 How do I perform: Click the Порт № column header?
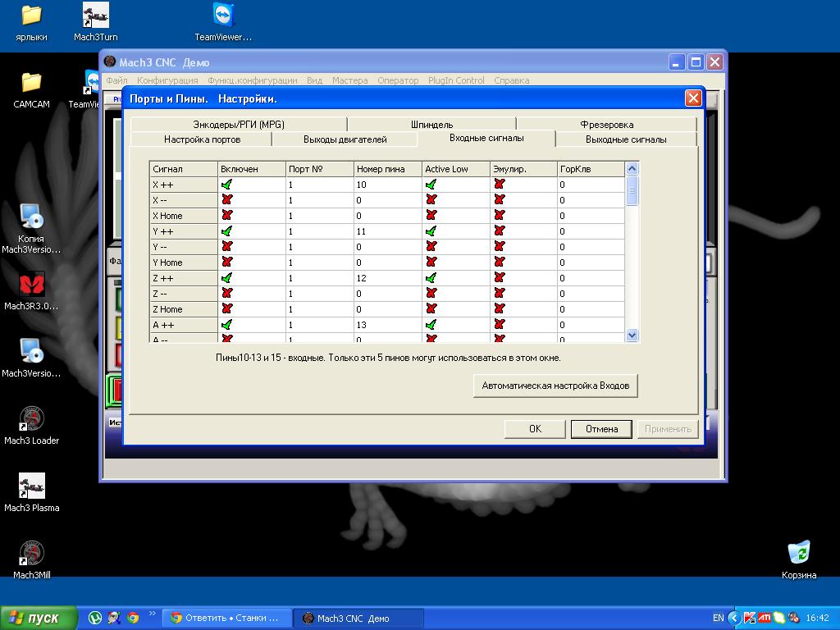click(320, 169)
